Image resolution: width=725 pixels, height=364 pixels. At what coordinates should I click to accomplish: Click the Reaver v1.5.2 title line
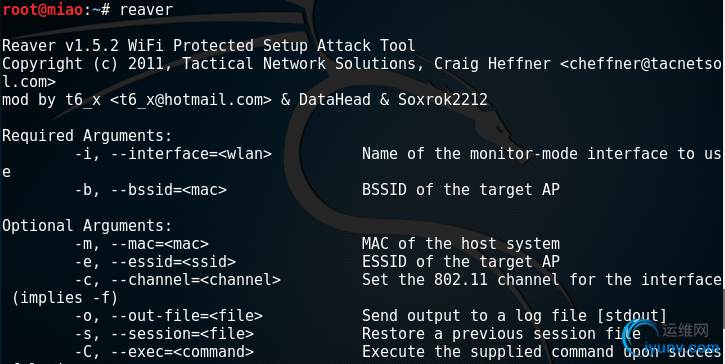pyautogui.click(x=209, y=45)
